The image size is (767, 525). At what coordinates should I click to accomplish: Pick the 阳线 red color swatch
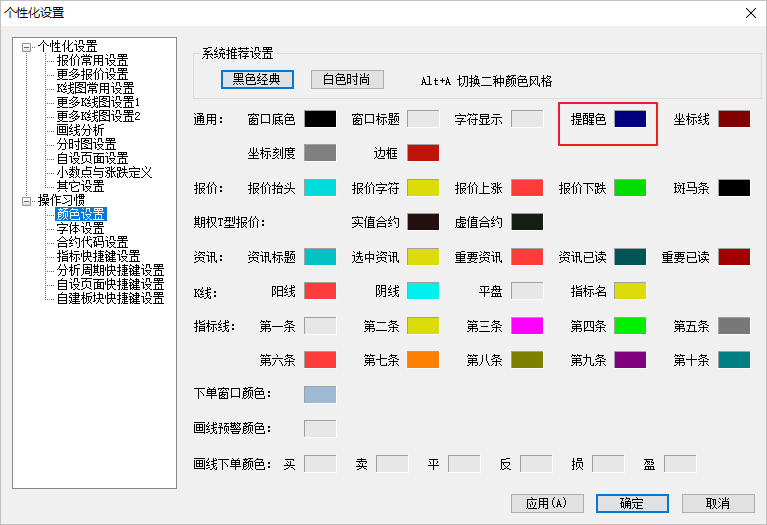pyautogui.click(x=320, y=291)
